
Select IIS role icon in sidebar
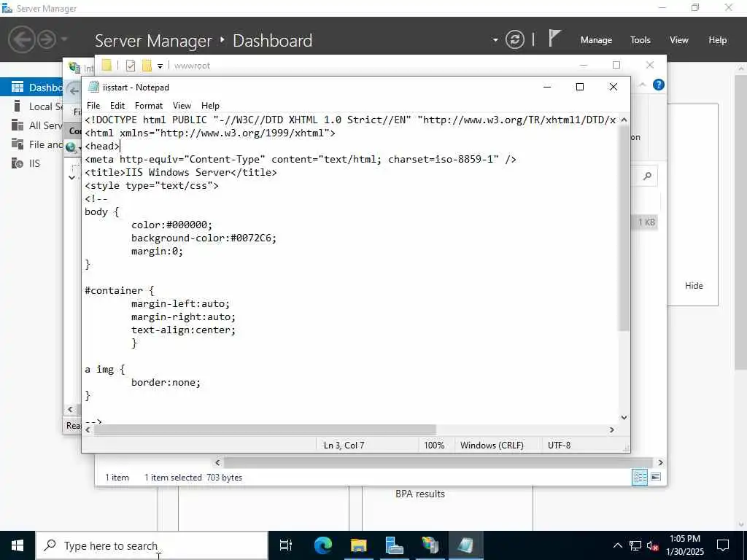pyautogui.click(x=18, y=163)
